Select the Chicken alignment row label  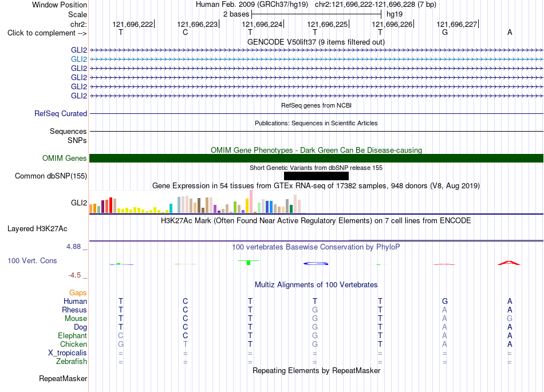pos(73,344)
